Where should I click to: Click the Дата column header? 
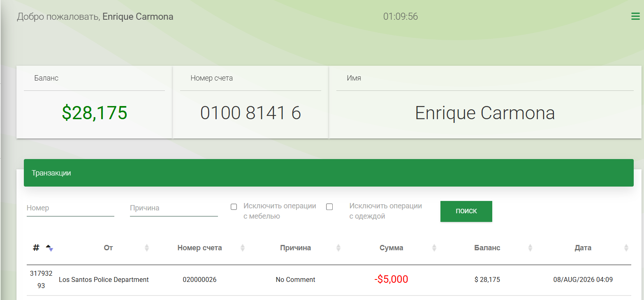[x=583, y=248]
